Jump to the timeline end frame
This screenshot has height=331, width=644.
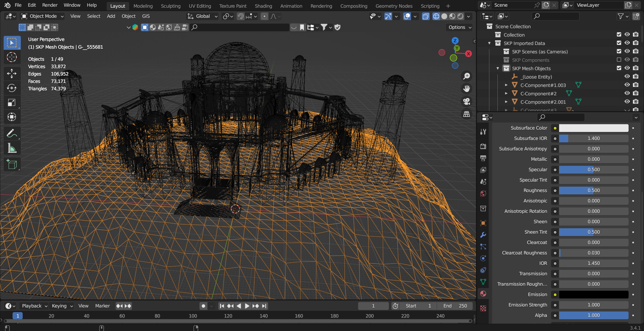[x=264, y=306]
